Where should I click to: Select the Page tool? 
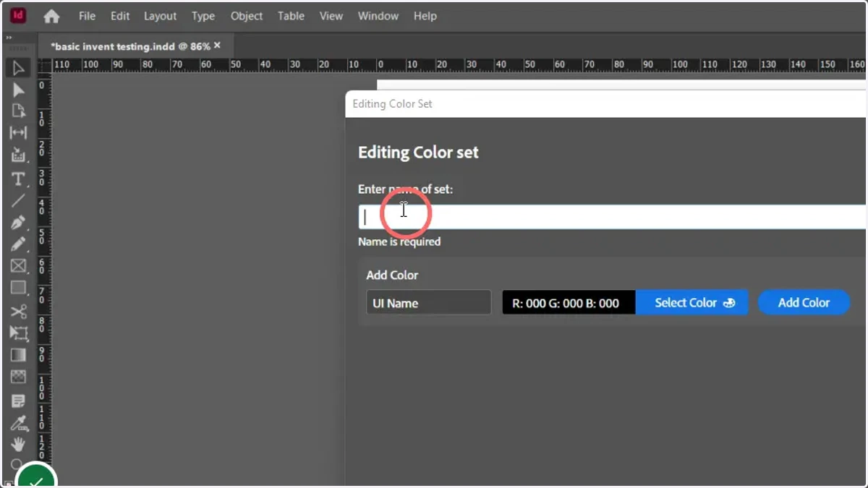(18, 111)
